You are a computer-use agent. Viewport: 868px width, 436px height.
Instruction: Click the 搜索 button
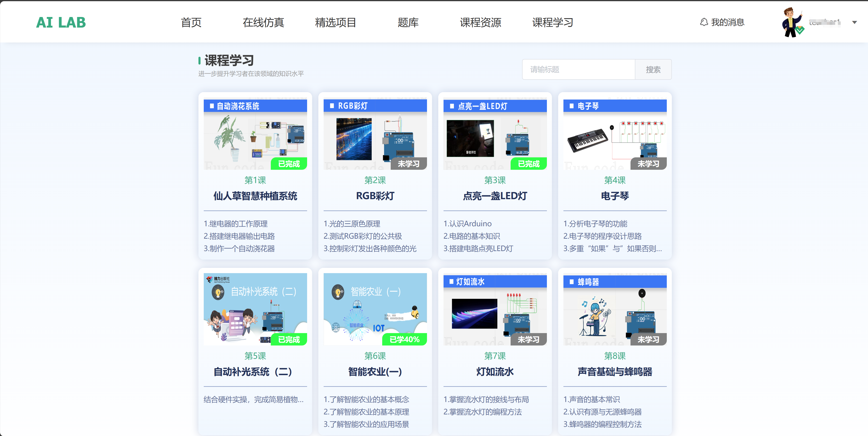(x=653, y=69)
